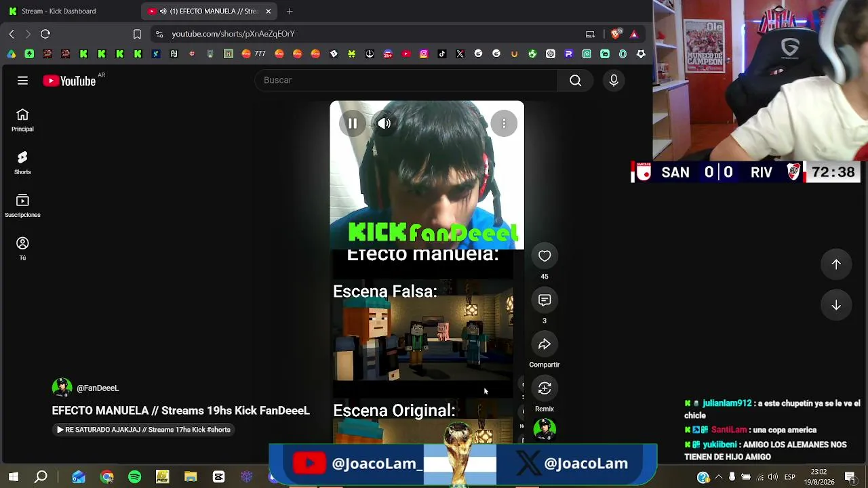Image resolution: width=868 pixels, height=488 pixels.
Task: Open the Tú profile section
Action: pos(22,249)
